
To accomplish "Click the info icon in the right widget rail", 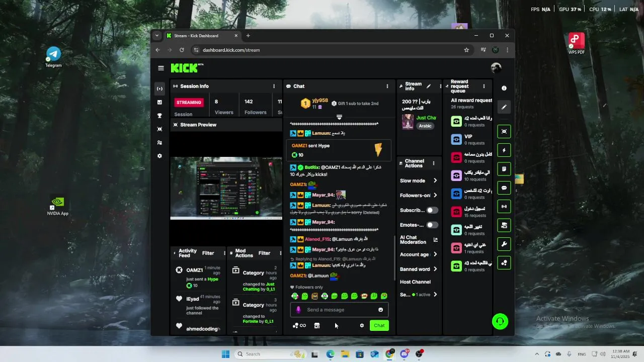I will pyautogui.click(x=504, y=88).
